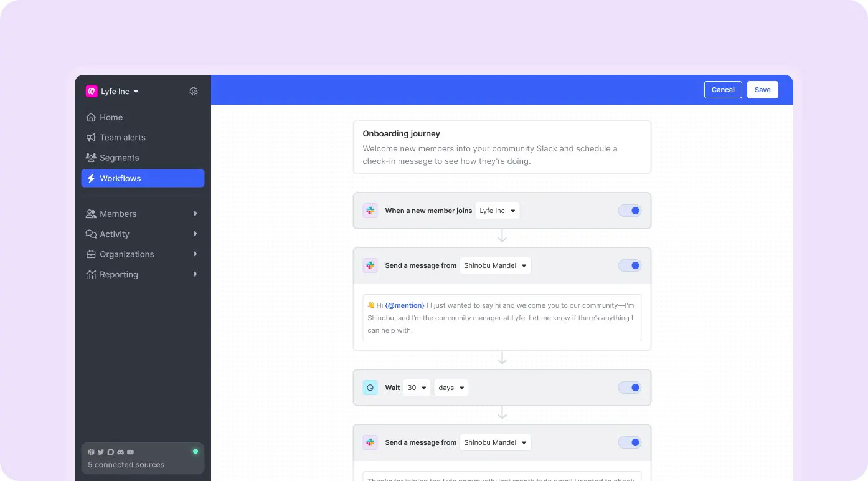Click the Home house icon
The width and height of the screenshot is (868, 481).
[91, 117]
